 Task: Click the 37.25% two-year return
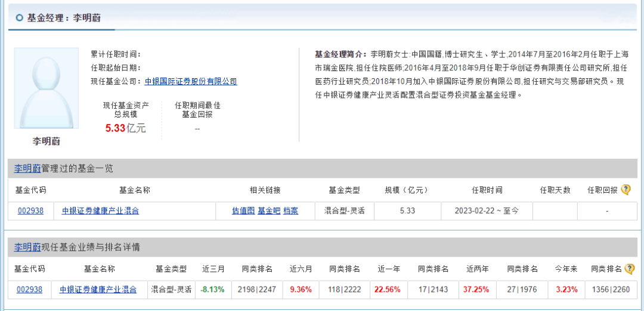point(476,290)
